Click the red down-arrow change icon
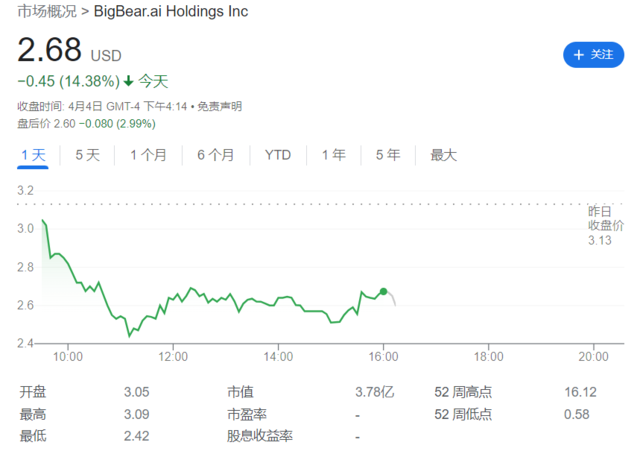The width and height of the screenshot is (640, 454). click(x=128, y=81)
